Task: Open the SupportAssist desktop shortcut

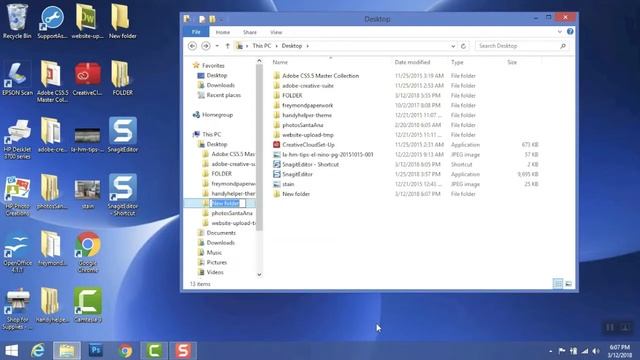Action: coord(52,21)
